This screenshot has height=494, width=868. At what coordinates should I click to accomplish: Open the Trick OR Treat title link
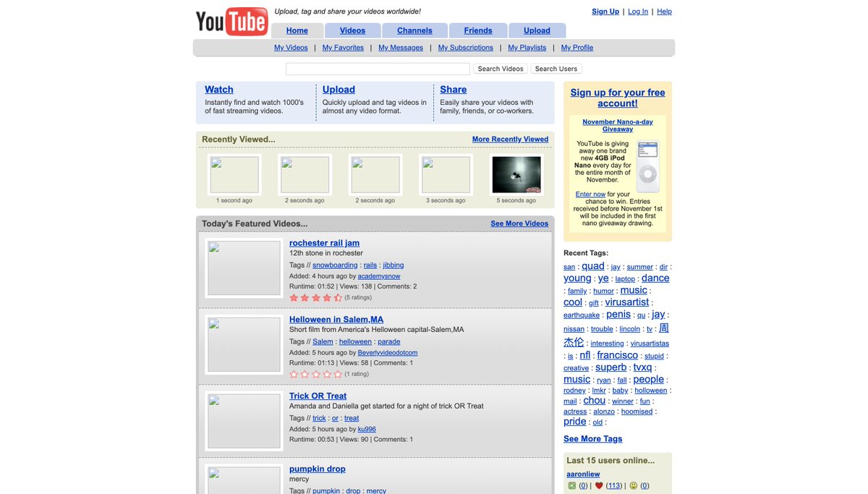tap(318, 396)
